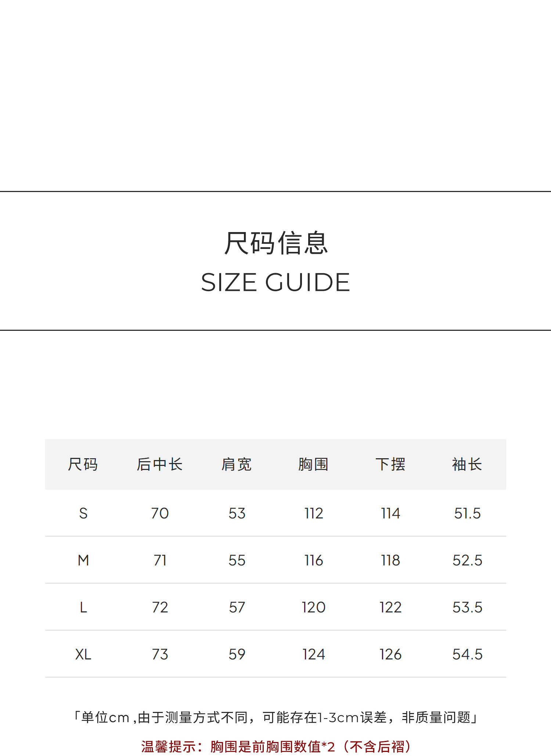Click the 单位cm measurement disclaimer note
The width and height of the screenshot is (551, 756).
pyautogui.click(x=275, y=717)
